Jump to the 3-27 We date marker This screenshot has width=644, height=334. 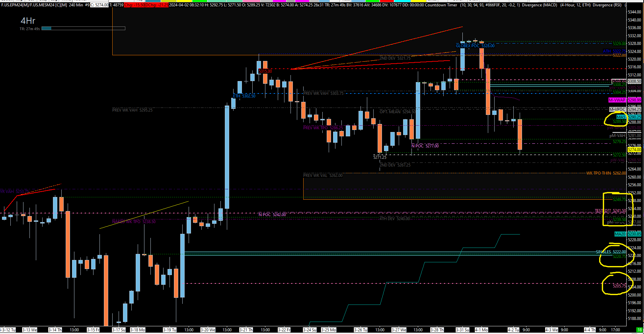pyautogui.click(x=399, y=330)
